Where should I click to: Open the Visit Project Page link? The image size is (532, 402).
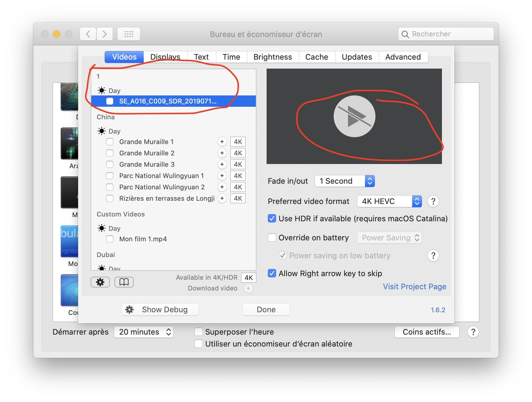[415, 287]
